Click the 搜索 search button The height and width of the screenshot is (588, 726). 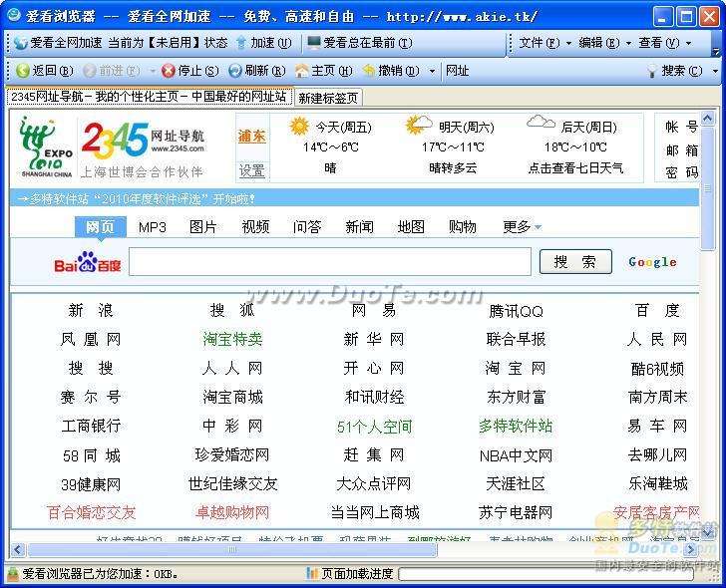tap(575, 262)
